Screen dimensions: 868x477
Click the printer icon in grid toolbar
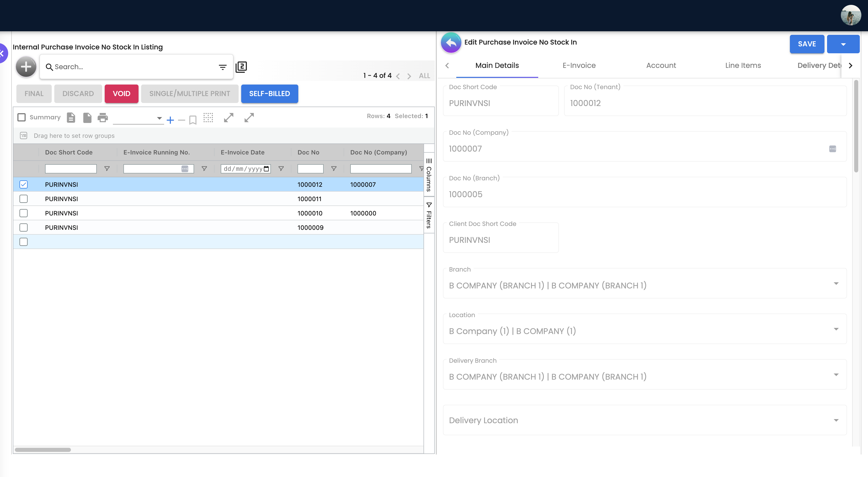coord(103,117)
